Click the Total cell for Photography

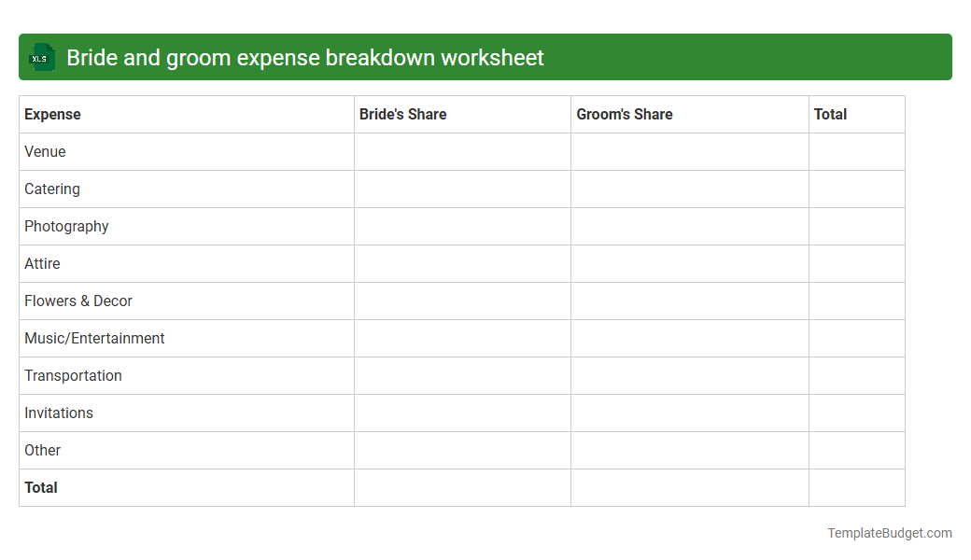(x=856, y=226)
